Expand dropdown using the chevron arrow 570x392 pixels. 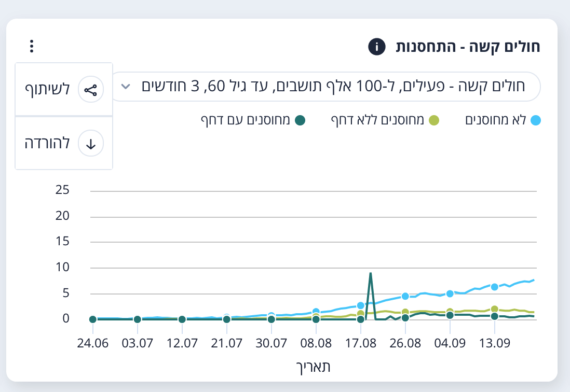(125, 86)
